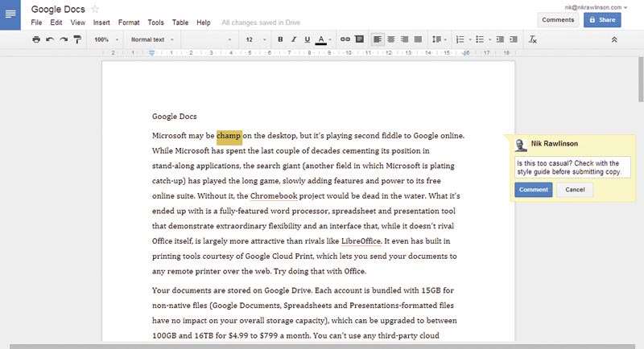
Task: Toggle italic formatting
Action: pos(294,39)
